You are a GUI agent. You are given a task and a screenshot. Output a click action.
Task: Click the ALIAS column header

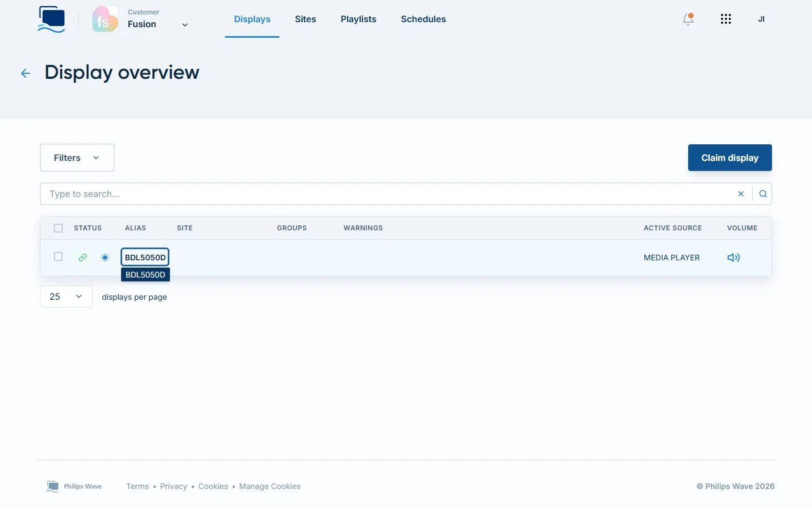136,228
